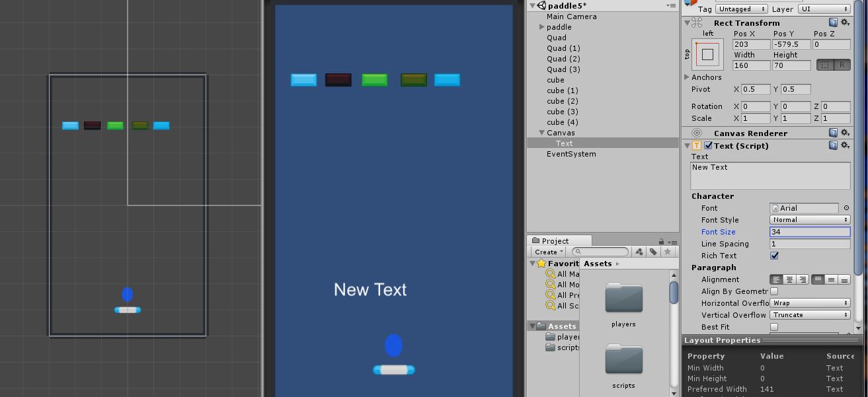Enable the Best Fit checkbox

(x=774, y=326)
